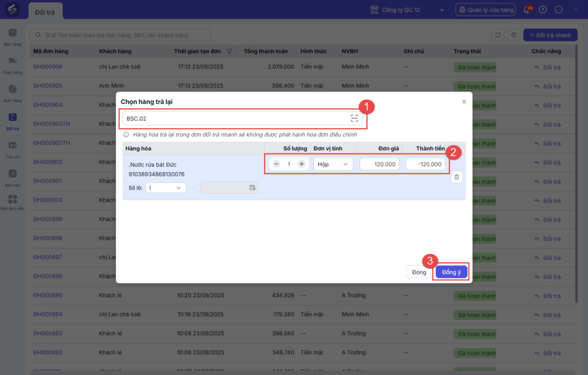
Task: Open order ĐH000902TH link
Action: pos(52,143)
